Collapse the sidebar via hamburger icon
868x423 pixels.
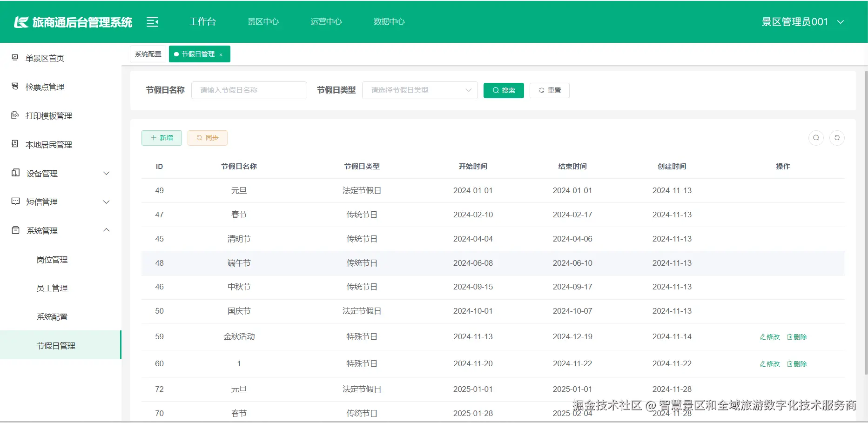152,21
